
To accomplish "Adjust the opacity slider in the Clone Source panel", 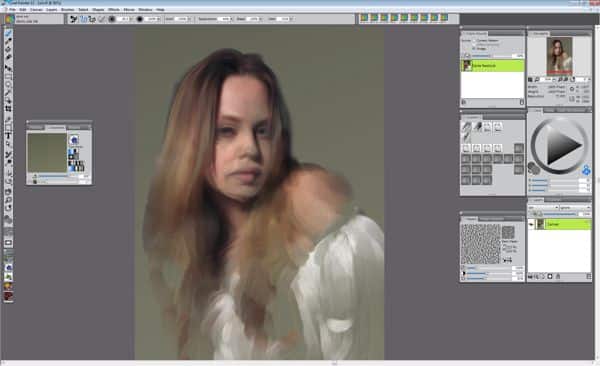I will point(492,56).
